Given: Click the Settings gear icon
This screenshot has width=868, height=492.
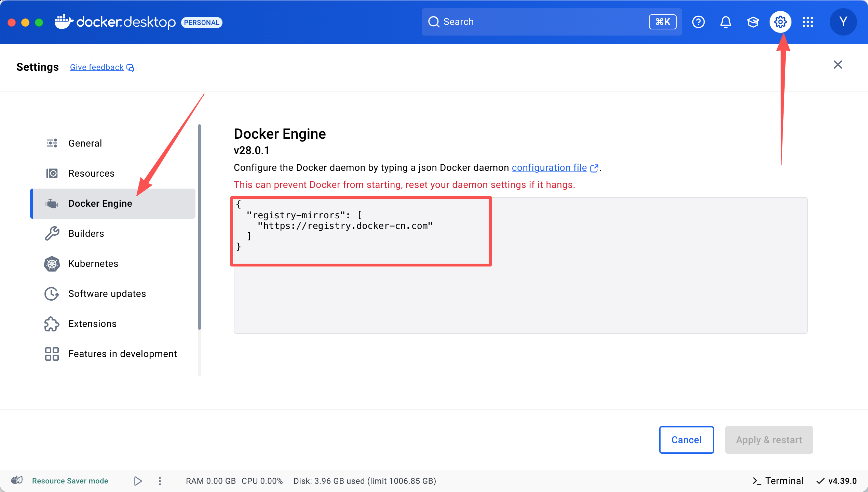Looking at the screenshot, I should click(780, 22).
